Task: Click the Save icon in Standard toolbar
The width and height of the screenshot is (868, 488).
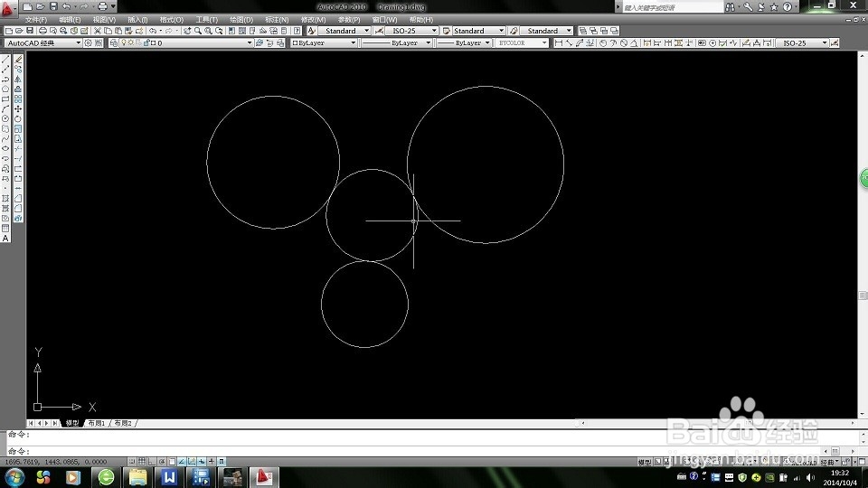Action: [30, 31]
